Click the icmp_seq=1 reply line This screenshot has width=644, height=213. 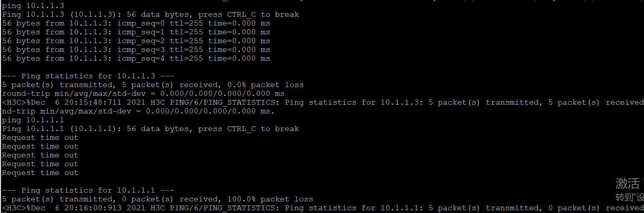[136, 32]
